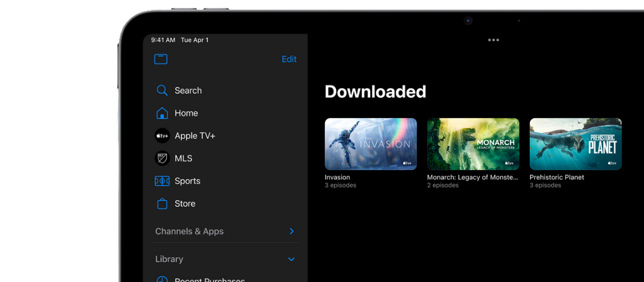Screen dimensions: 644x282
Task: Click the Recent Purchases clock icon
Action: click(162, 280)
